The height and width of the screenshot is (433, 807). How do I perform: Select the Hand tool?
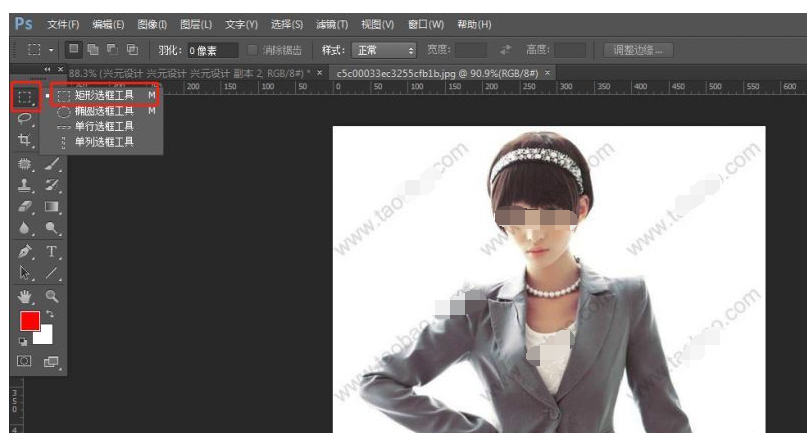(x=25, y=296)
